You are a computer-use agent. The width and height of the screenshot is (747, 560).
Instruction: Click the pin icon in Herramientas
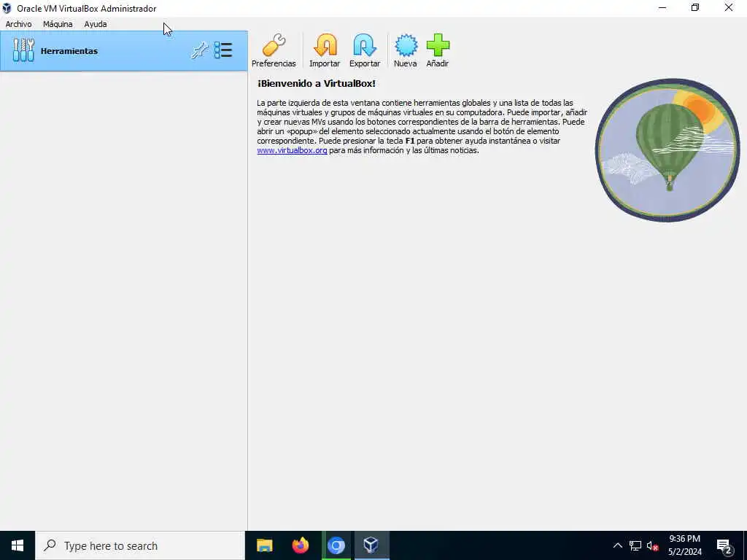[x=199, y=50]
